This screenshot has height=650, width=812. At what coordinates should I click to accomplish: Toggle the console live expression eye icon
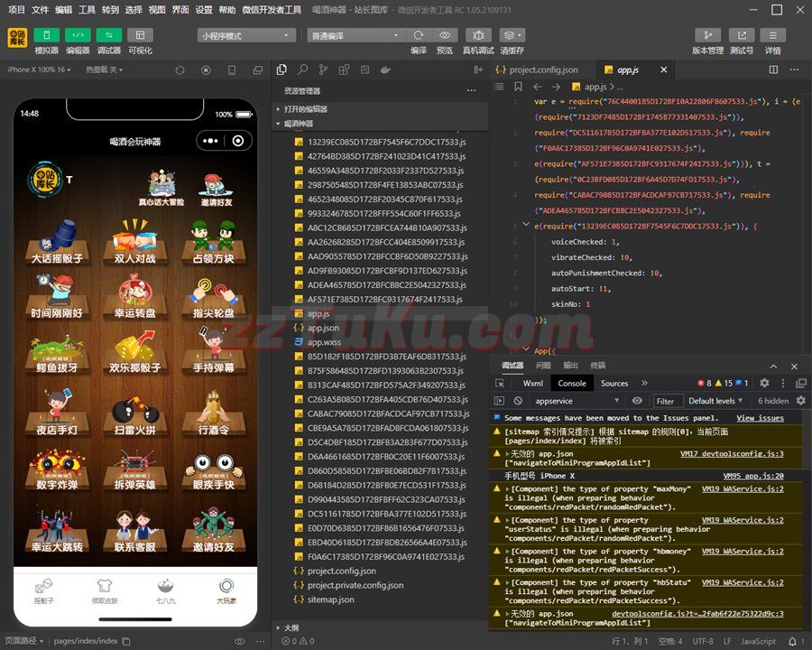637,401
